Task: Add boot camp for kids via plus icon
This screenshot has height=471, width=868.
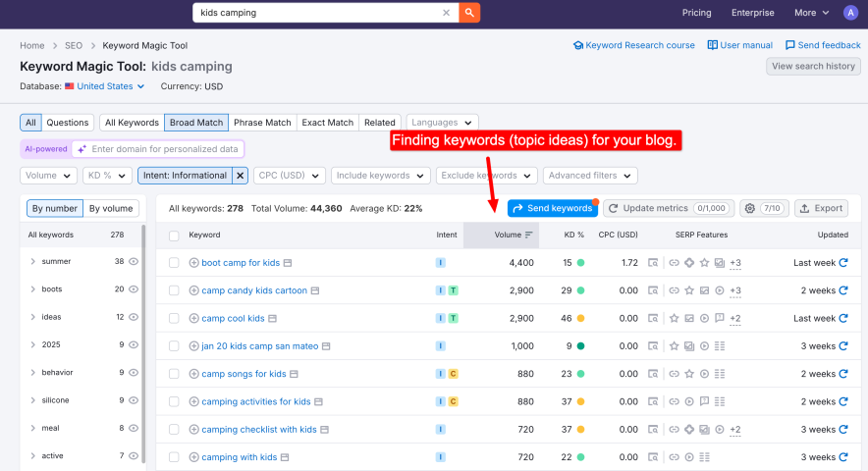Action: (193, 263)
